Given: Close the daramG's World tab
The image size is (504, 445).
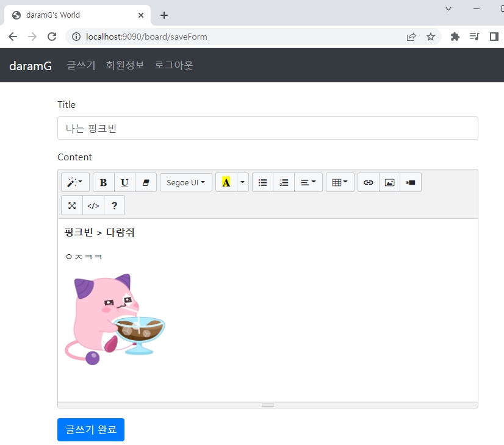Looking at the screenshot, I should [141, 15].
